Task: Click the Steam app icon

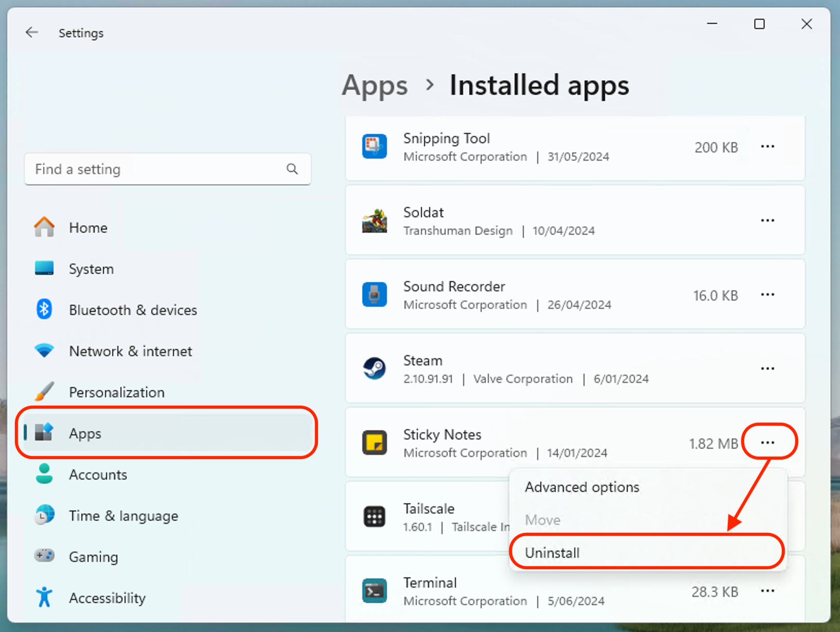Action: 375,368
